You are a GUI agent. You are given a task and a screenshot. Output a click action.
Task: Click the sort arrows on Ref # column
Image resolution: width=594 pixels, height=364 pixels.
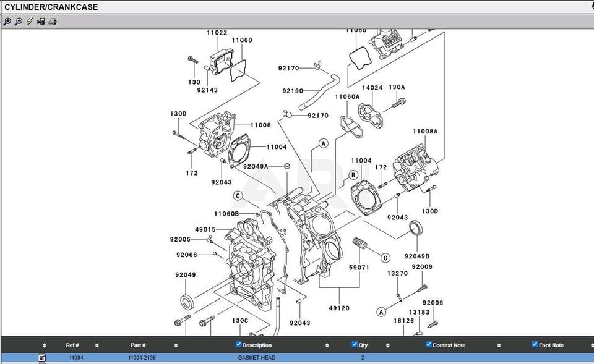click(x=96, y=345)
